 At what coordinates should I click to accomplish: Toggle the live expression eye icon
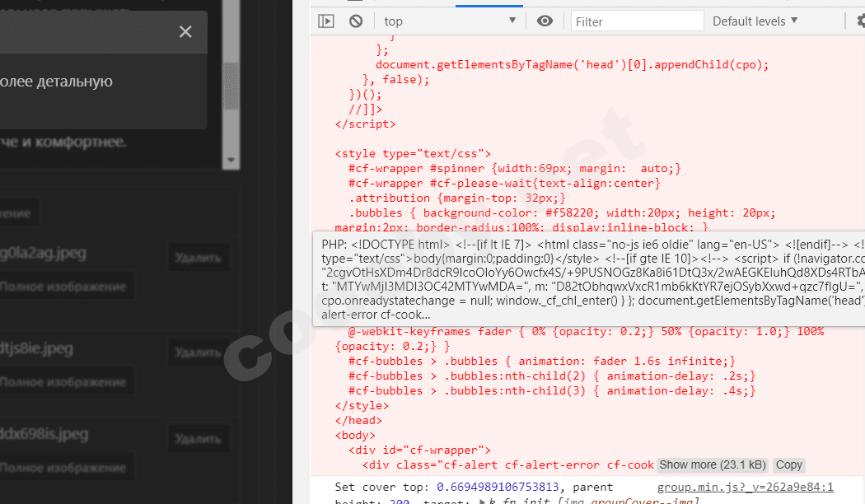pos(545,21)
